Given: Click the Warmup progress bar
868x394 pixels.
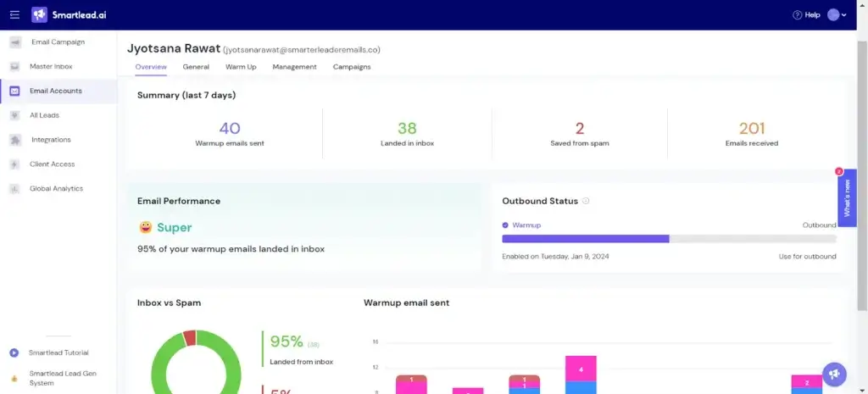Looking at the screenshot, I should (x=669, y=238).
